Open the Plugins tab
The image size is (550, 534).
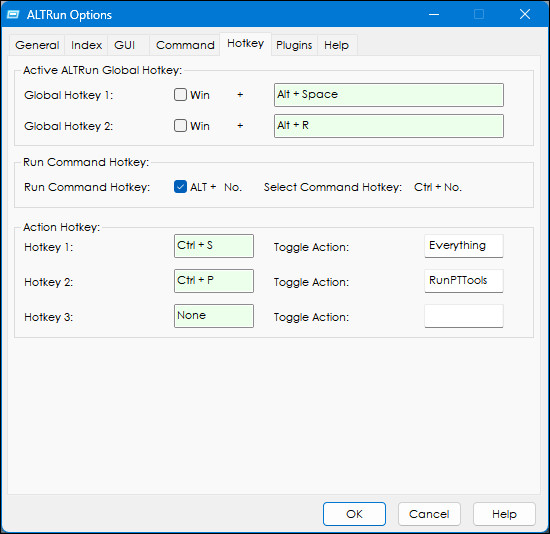(294, 45)
